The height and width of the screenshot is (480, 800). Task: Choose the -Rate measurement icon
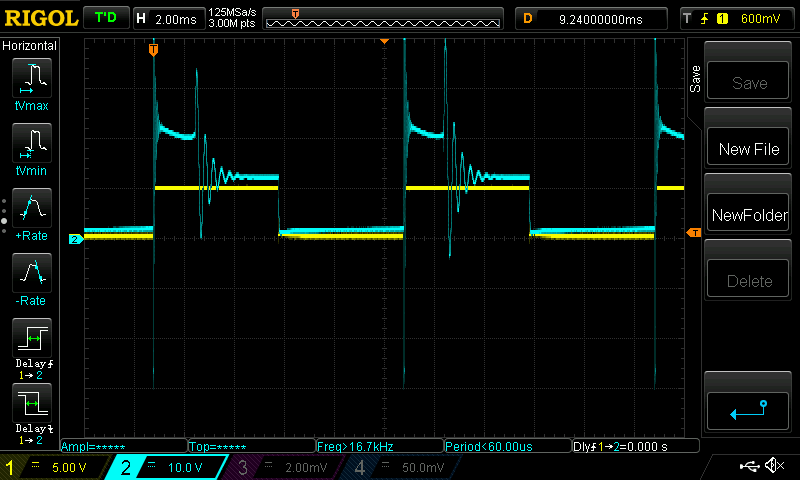pyautogui.click(x=31, y=279)
